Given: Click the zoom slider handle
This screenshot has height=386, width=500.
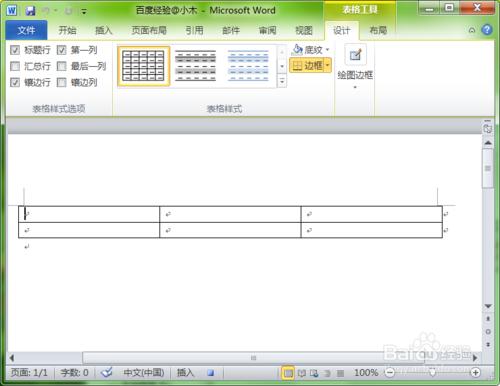Looking at the screenshot, I should tap(432, 372).
